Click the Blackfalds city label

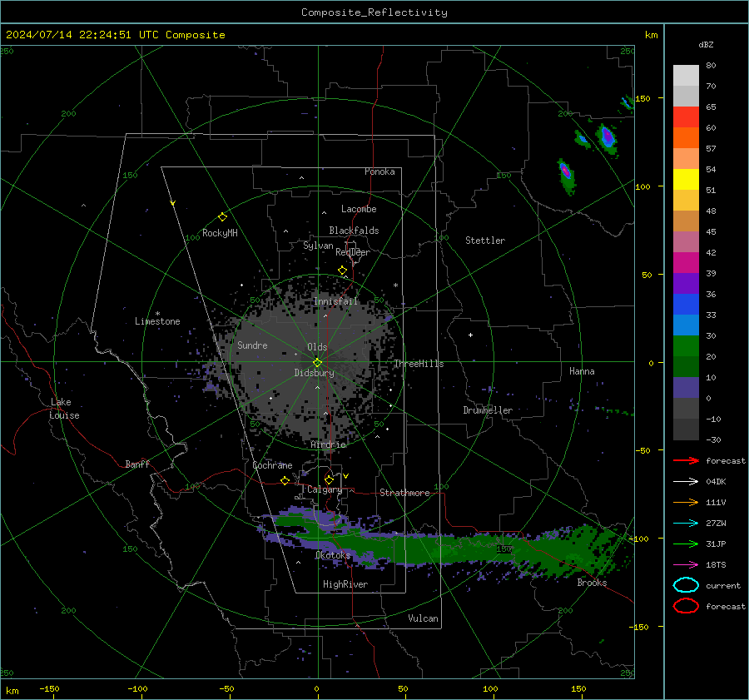click(x=354, y=231)
